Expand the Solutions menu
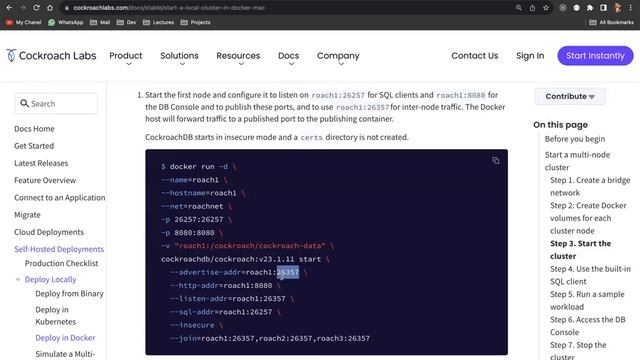 tap(179, 56)
